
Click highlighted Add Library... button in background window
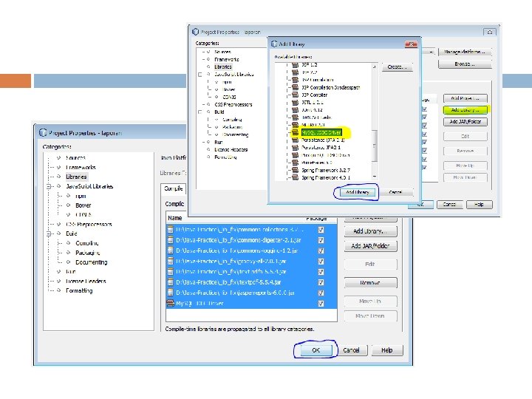pyautogui.click(x=465, y=110)
